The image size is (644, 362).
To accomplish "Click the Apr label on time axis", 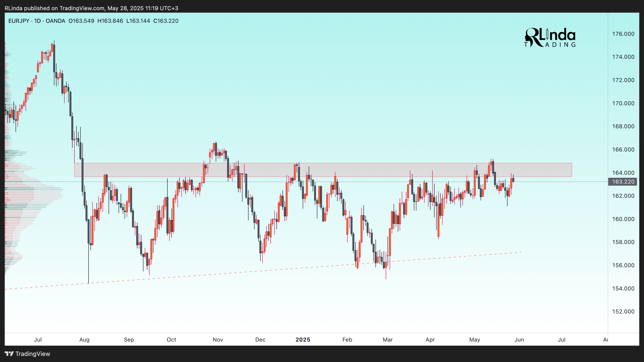I will 430,340.
